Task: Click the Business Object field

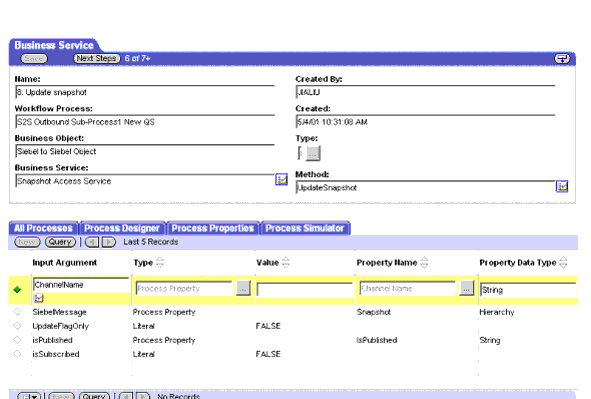Action: 145,151
